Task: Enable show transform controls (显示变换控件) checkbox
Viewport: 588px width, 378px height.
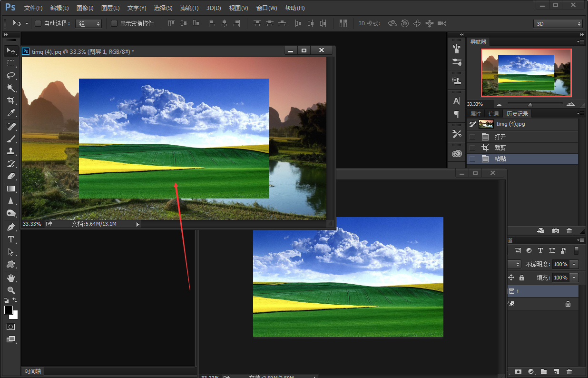Action: click(x=114, y=23)
